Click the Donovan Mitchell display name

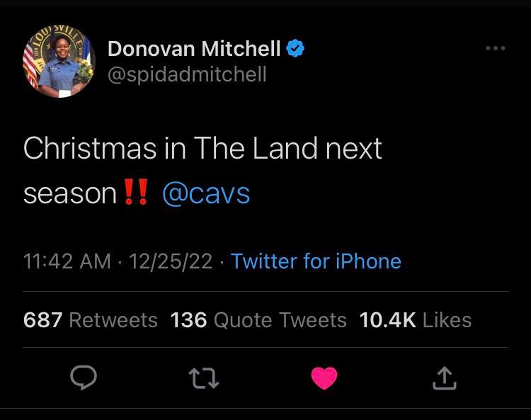194,49
